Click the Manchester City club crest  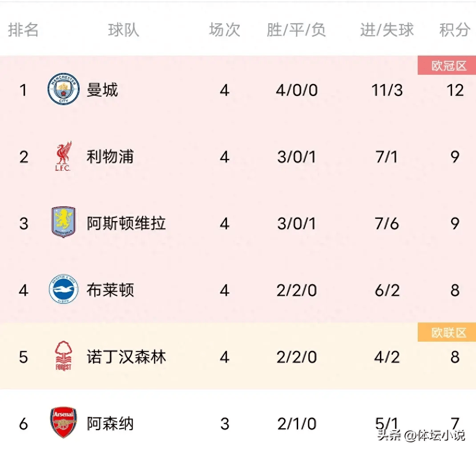point(64,90)
